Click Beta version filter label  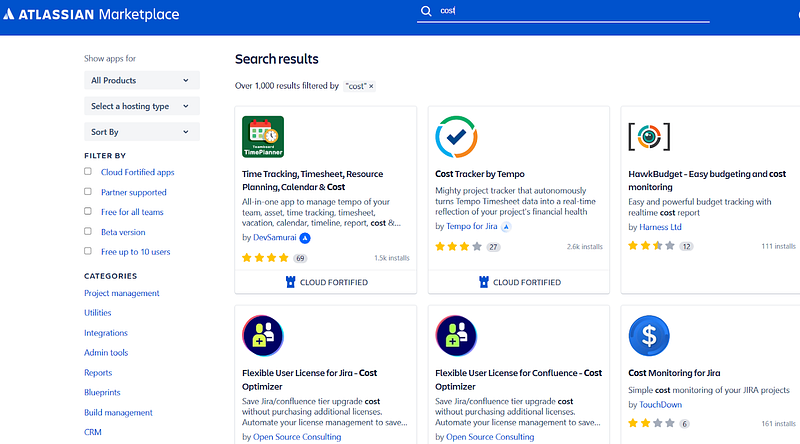[123, 232]
